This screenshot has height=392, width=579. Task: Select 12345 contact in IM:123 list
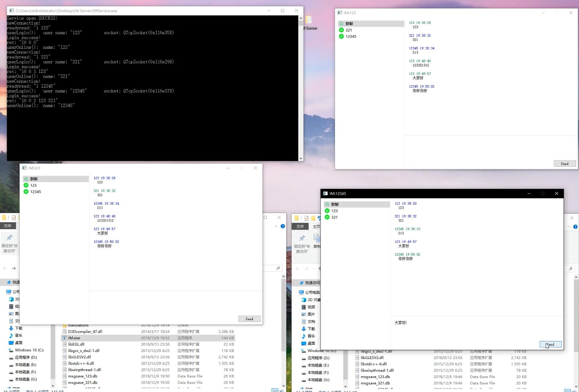(351, 37)
